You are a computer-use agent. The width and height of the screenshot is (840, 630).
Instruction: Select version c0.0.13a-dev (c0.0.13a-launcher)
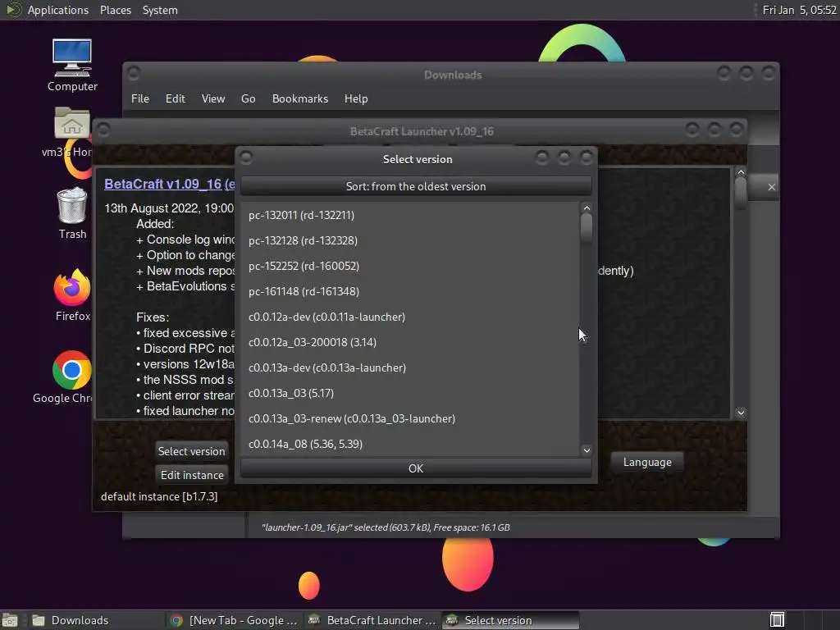point(410,368)
